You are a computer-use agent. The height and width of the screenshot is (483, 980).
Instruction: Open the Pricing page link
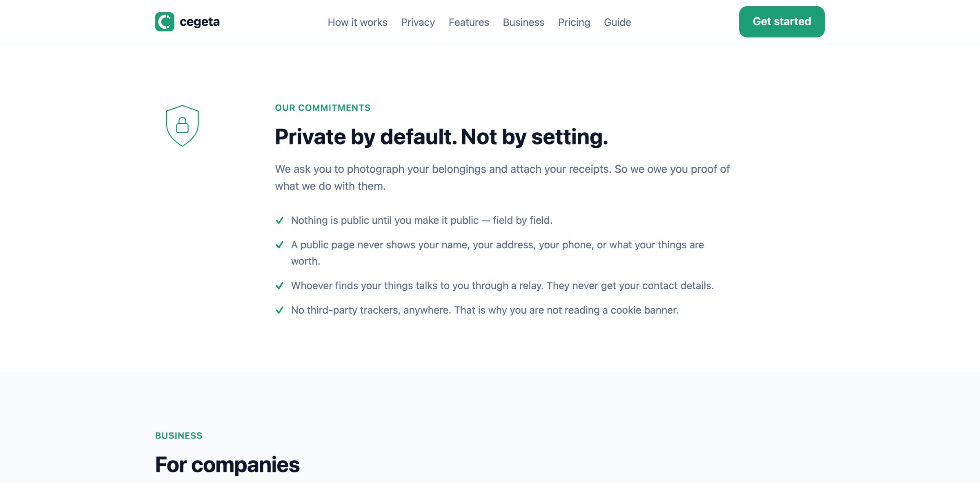[x=574, y=22]
